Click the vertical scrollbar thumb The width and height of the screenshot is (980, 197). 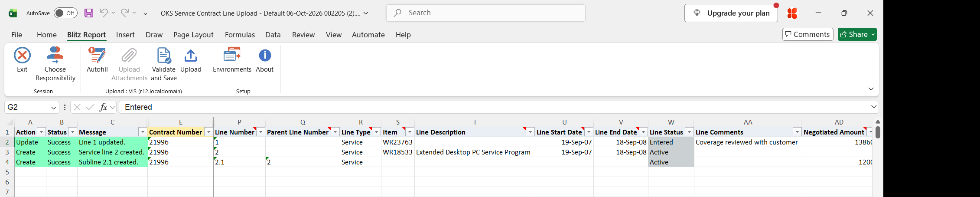[878, 132]
